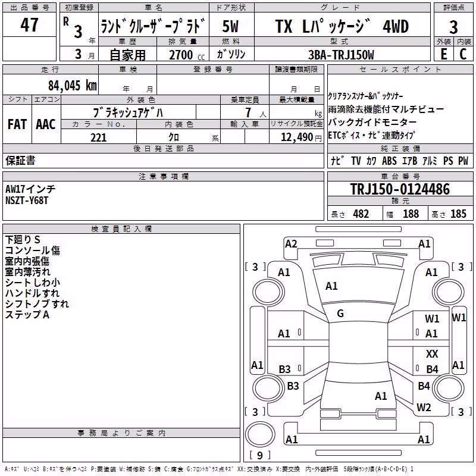
Task: Select the note AW17インチ
Action: pyautogui.click(x=30, y=189)
